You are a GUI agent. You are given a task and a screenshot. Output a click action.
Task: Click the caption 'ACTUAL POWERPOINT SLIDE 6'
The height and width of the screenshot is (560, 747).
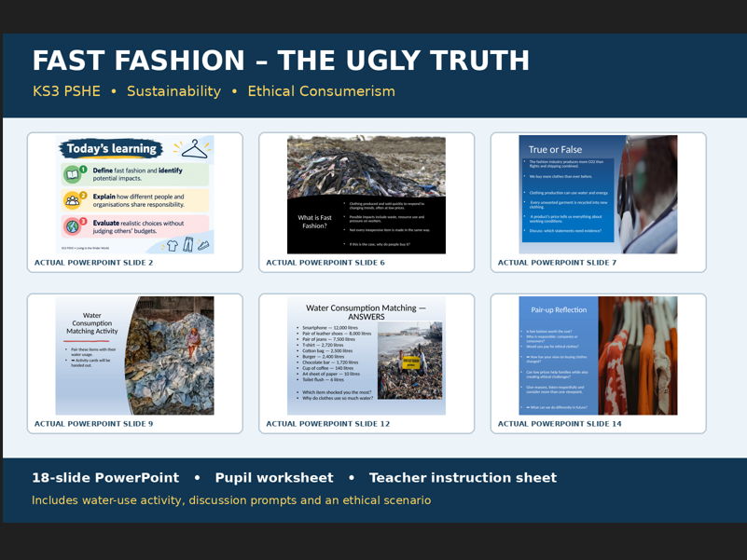[325, 263]
